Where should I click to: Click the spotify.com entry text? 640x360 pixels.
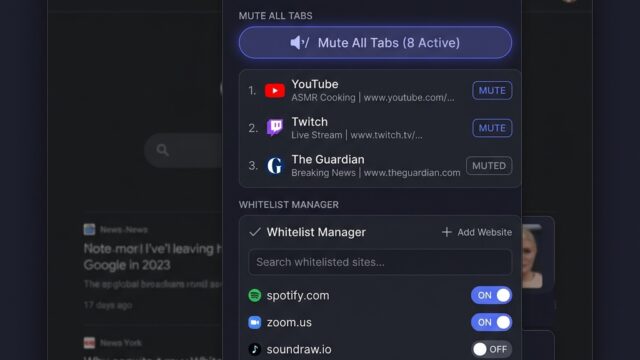coord(298,295)
